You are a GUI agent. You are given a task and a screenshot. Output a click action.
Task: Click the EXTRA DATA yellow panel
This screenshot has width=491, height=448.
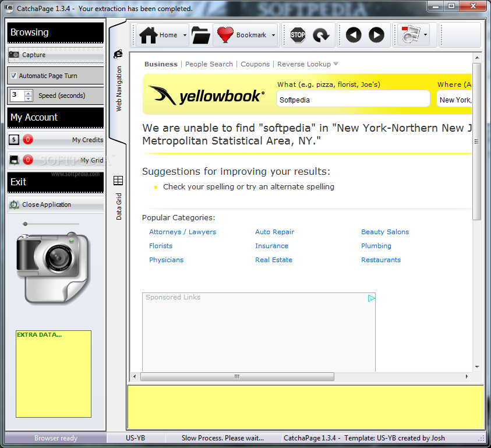coord(54,374)
